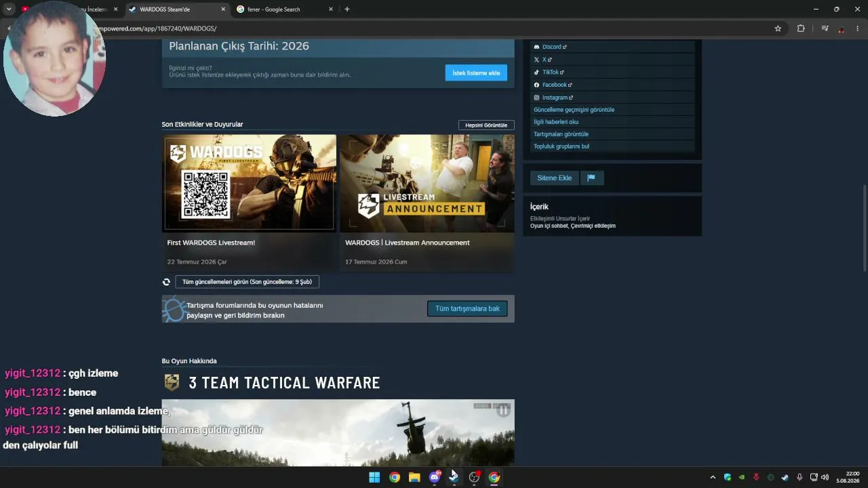Open Chrome's three-dot menu
The height and width of the screenshot is (488, 868).
[858, 28]
